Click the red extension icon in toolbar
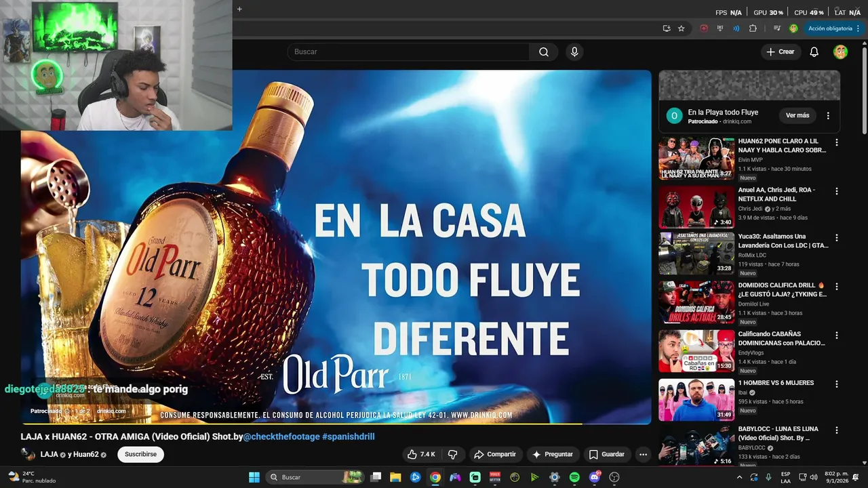Image resolution: width=868 pixels, height=488 pixels. point(704,28)
